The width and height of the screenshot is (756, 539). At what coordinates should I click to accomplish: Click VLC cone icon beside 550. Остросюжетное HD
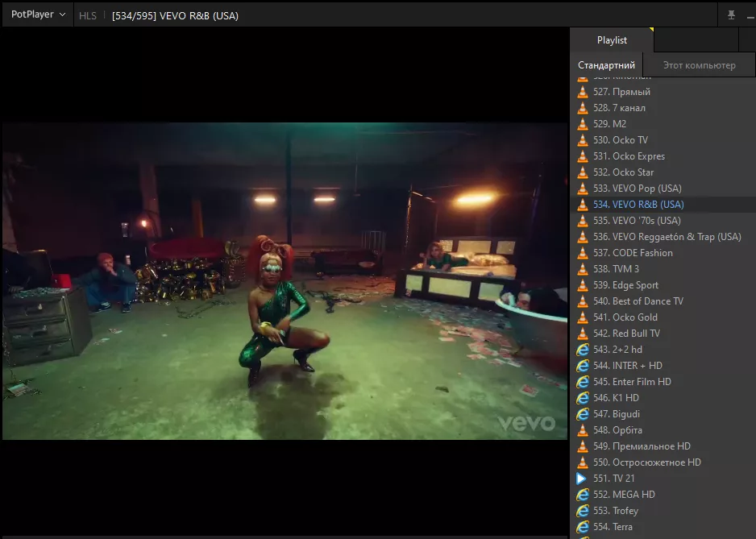[583, 462]
